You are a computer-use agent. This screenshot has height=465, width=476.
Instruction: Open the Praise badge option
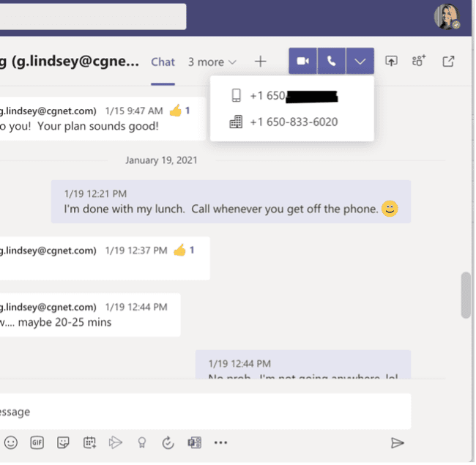pos(141,442)
